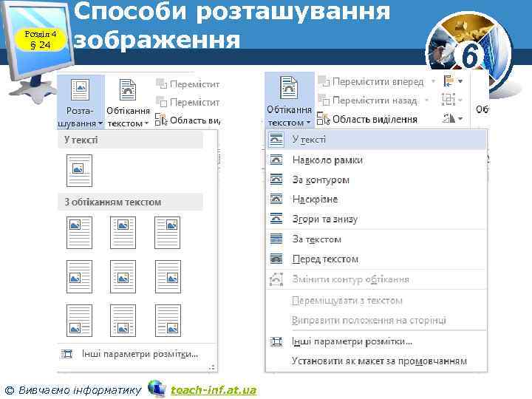The image size is (532, 399).
Task: Open 'Інші параметри розмітки...' in left menu
Action: (x=137, y=354)
